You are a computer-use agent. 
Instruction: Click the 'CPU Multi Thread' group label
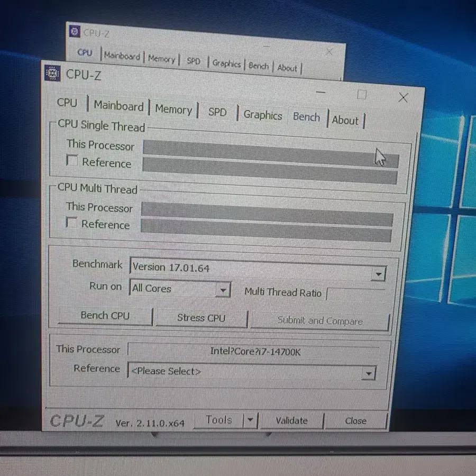[97, 188]
